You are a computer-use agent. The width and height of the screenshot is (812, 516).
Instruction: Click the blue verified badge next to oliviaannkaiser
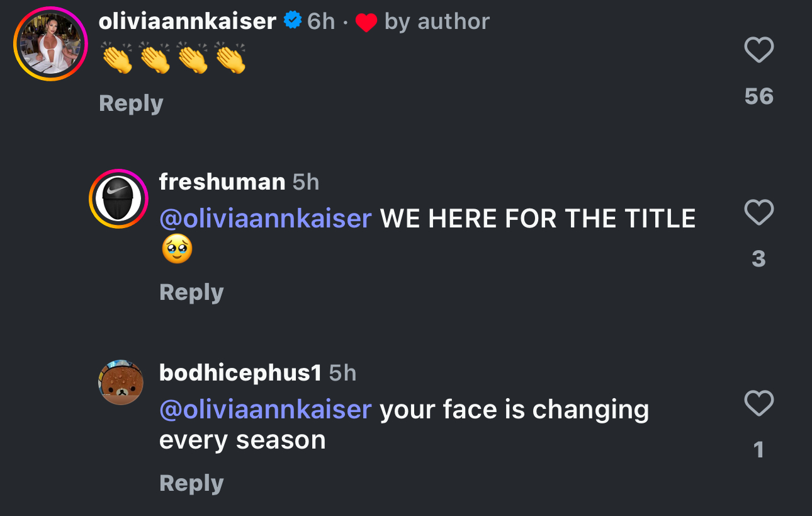click(292, 21)
